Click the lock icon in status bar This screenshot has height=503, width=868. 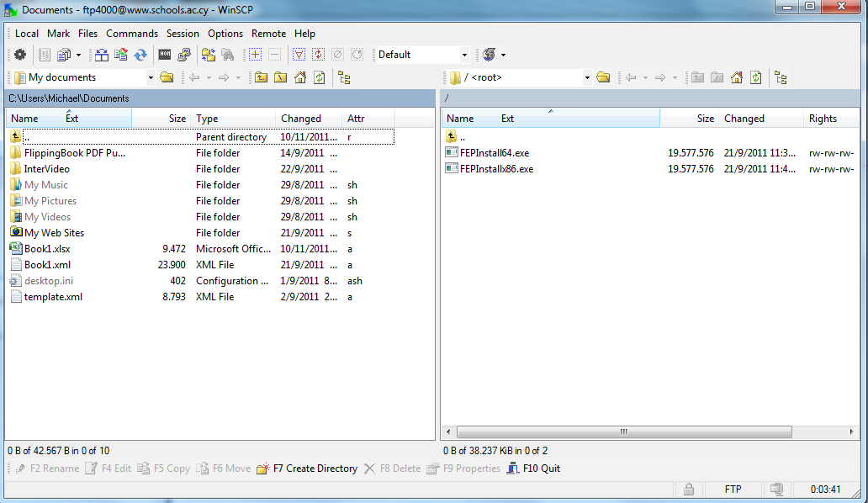(x=689, y=490)
